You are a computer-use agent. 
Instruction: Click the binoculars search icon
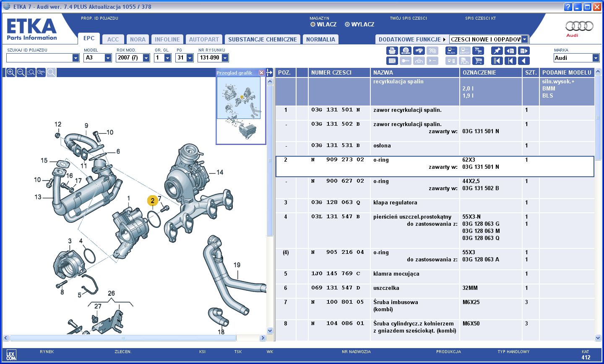tap(419, 51)
